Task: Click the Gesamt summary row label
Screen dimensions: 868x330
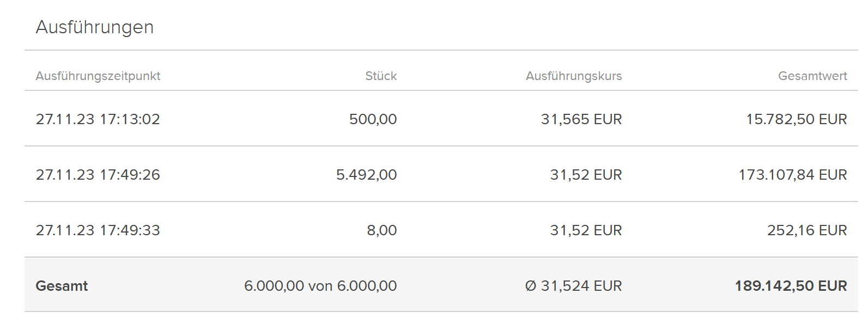Action: coord(62,286)
